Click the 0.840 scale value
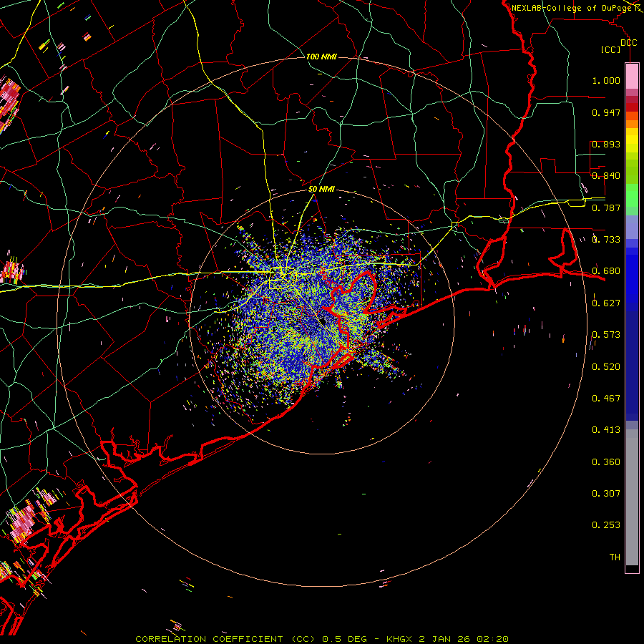This screenshot has height=644, width=644. tap(606, 176)
